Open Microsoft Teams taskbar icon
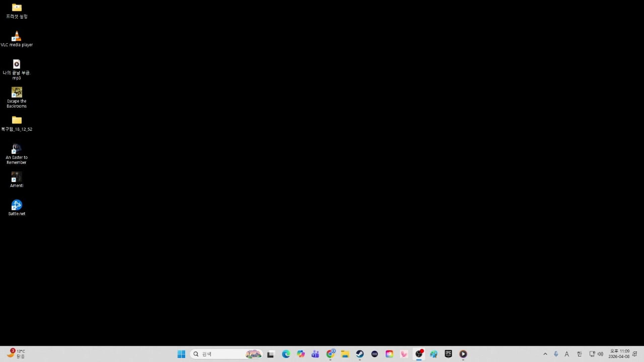This screenshot has width=644, height=362. coord(315,354)
